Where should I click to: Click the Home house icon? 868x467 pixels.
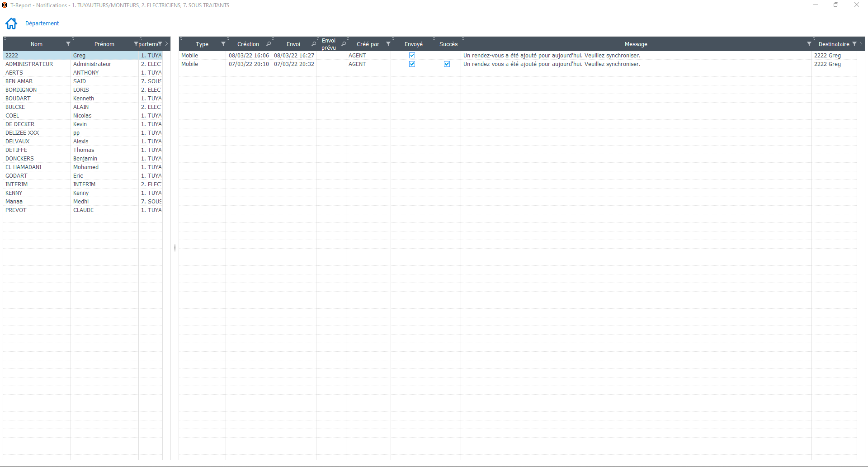point(11,24)
